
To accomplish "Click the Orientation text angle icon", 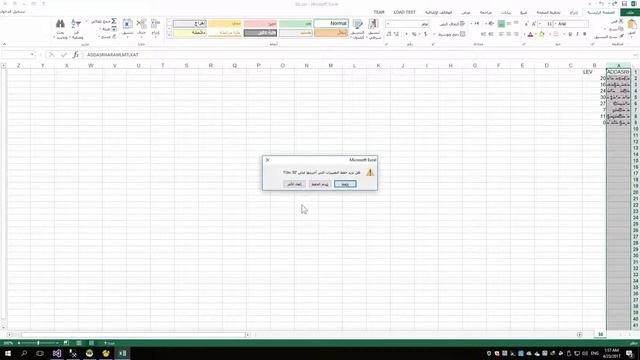I will (491, 24).
